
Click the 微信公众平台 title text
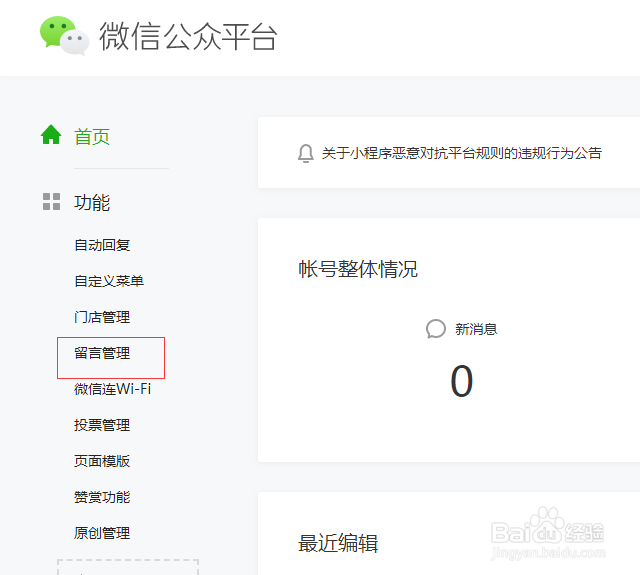click(x=188, y=37)
